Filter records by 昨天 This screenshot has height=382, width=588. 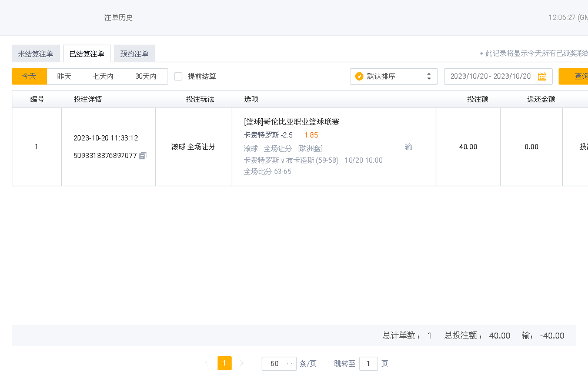[x=64, y=76]
